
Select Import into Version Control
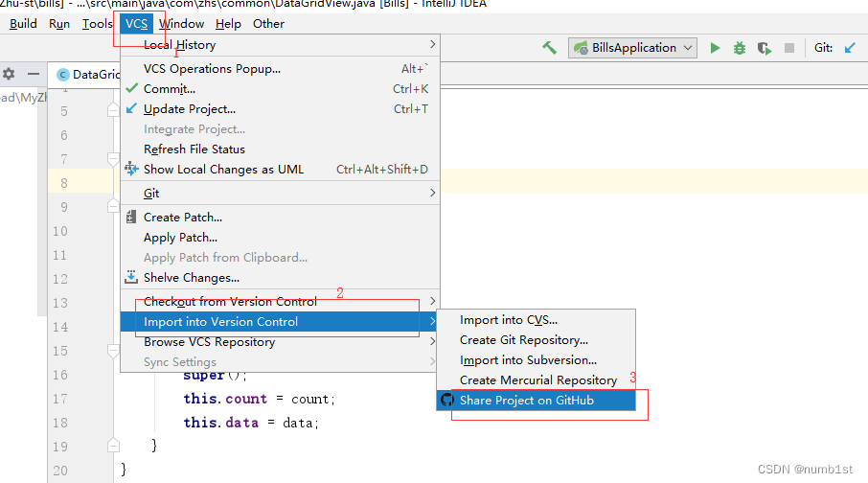pyautogui.click(x=280, y=321)
